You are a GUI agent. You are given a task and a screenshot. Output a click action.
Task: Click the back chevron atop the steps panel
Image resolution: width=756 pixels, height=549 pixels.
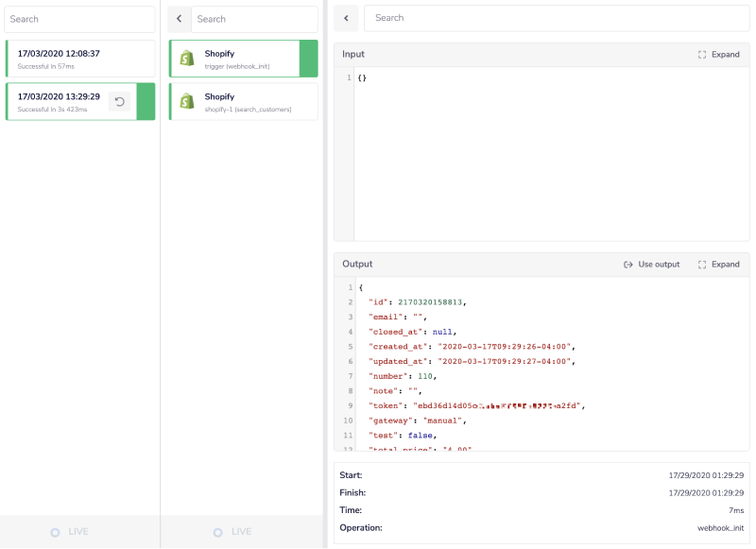(179, 18)
